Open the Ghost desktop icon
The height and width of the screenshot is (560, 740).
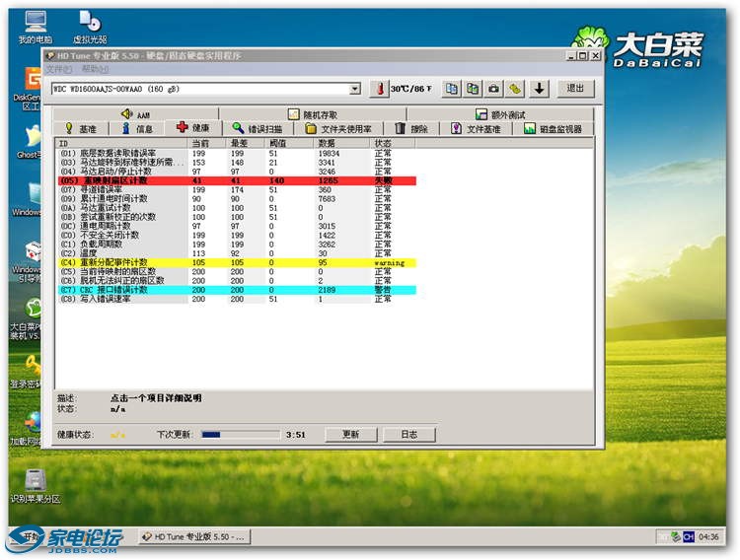[30, 142]
